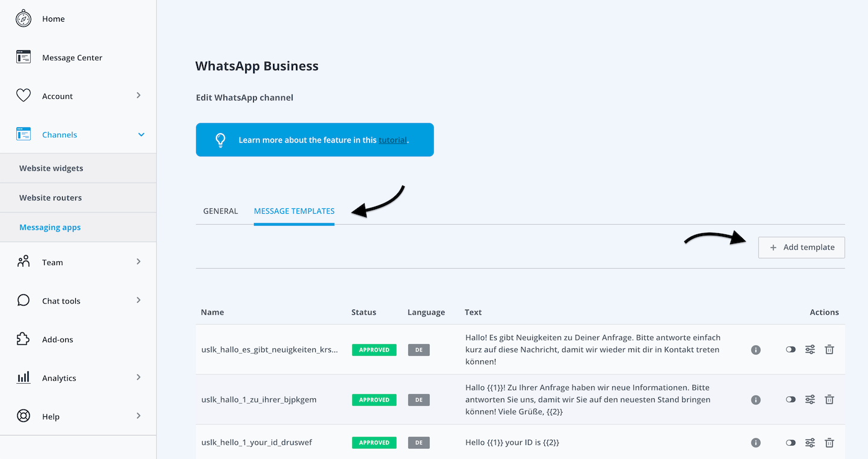Expand the Team menu chevron

tap(139, 261)
